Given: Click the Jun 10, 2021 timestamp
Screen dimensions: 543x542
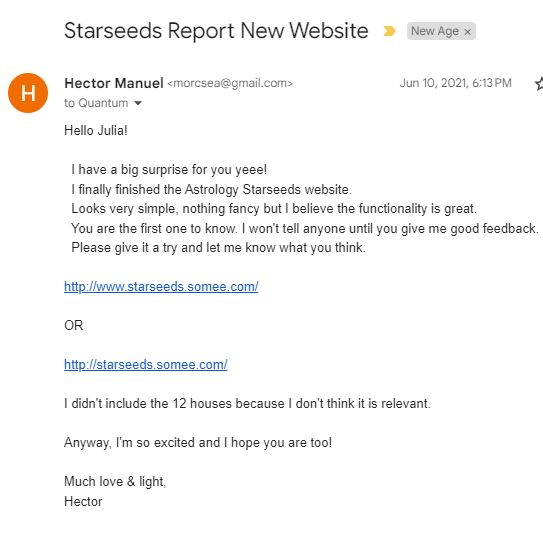Looking at the screenshot, I should click(x=455, y=83).
